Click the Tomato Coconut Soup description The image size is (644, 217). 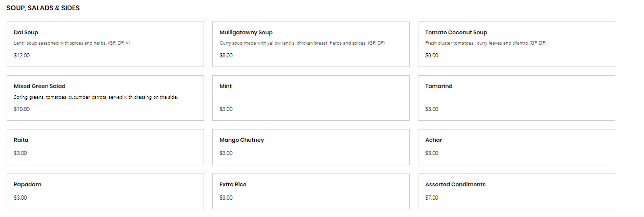coord(486,43)
